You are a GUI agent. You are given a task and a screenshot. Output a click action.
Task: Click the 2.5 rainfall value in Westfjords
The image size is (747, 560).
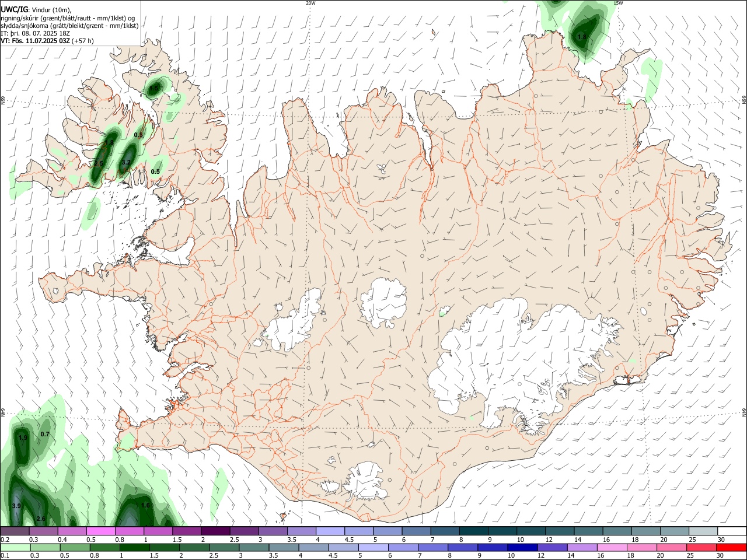(x=99, y=164)
